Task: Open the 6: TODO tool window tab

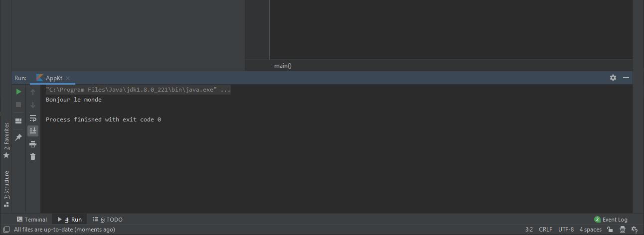Action: pyautogui.click(x=108, y=220)
